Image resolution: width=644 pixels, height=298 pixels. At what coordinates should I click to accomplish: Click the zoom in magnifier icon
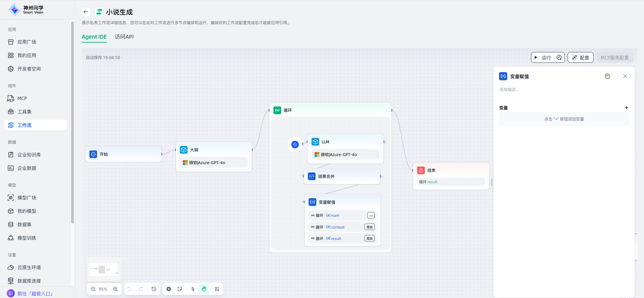click(x=115, y=289)
